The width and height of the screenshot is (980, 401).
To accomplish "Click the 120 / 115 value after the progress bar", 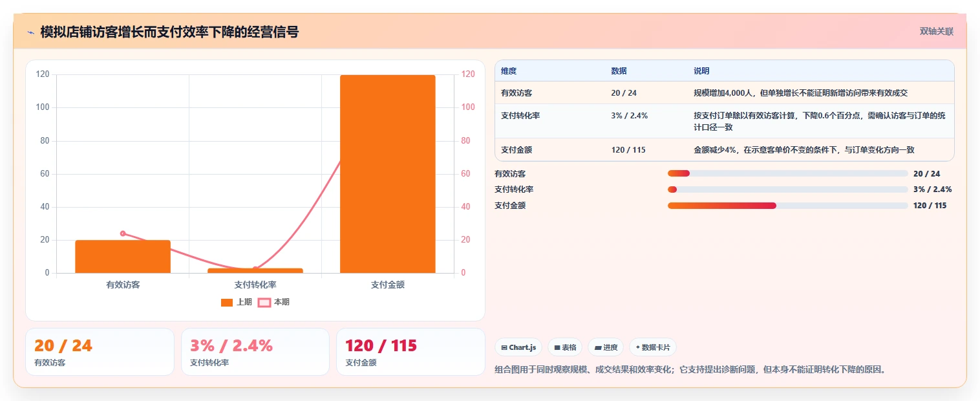I will click(930, 206).
